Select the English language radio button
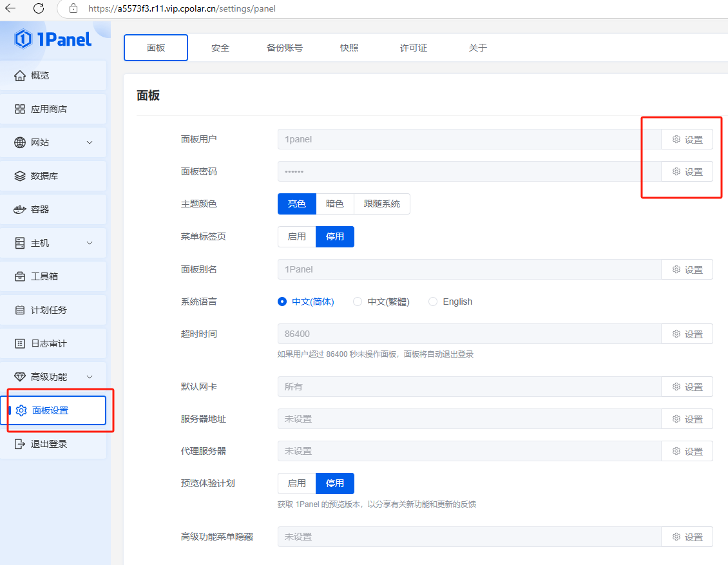Image resolution: width=728 pixels, height=565 pixels. pos(433,302)
